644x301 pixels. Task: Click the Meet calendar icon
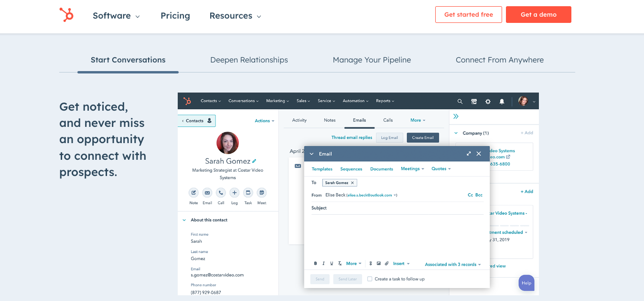[x=261, y=193]
